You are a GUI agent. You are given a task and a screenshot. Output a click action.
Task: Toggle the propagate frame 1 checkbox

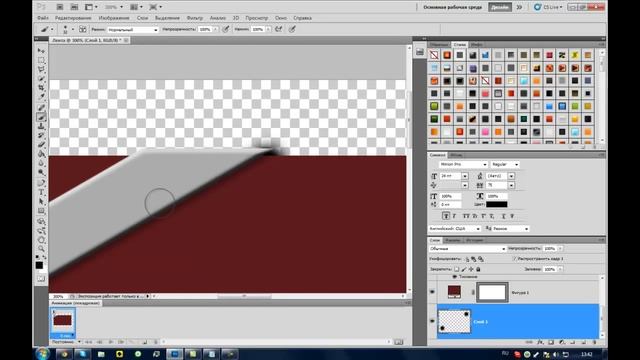(x=515, y=259)
